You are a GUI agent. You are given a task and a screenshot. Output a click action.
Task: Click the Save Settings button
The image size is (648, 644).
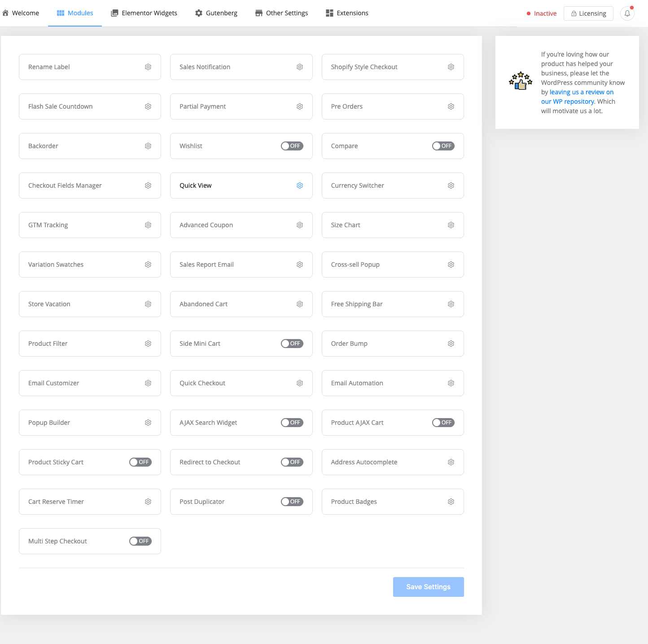point(429,587)
